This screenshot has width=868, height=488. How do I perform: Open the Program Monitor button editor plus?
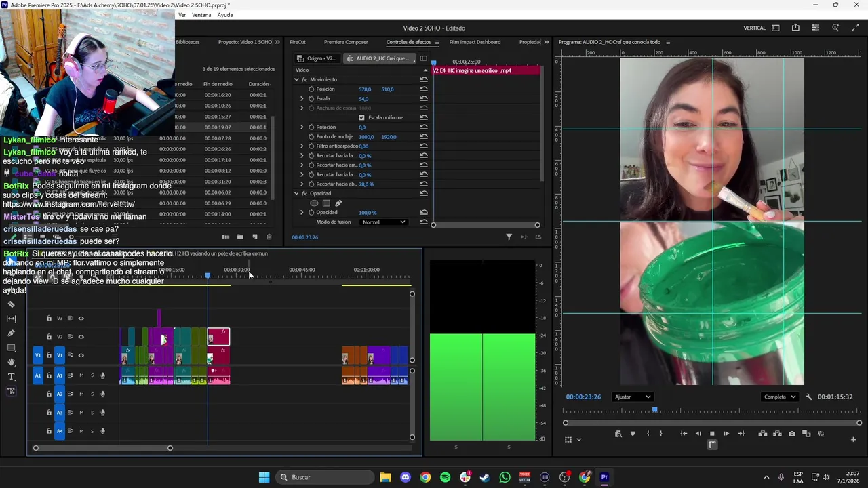[x=853, y=439]
